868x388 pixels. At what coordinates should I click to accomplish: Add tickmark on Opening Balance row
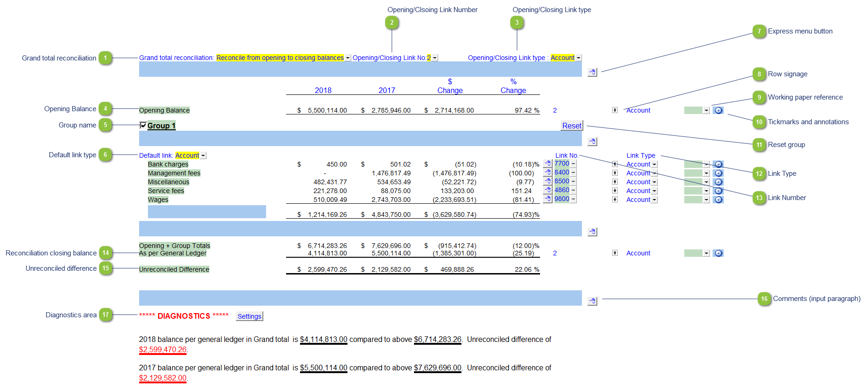coord(718,110)
